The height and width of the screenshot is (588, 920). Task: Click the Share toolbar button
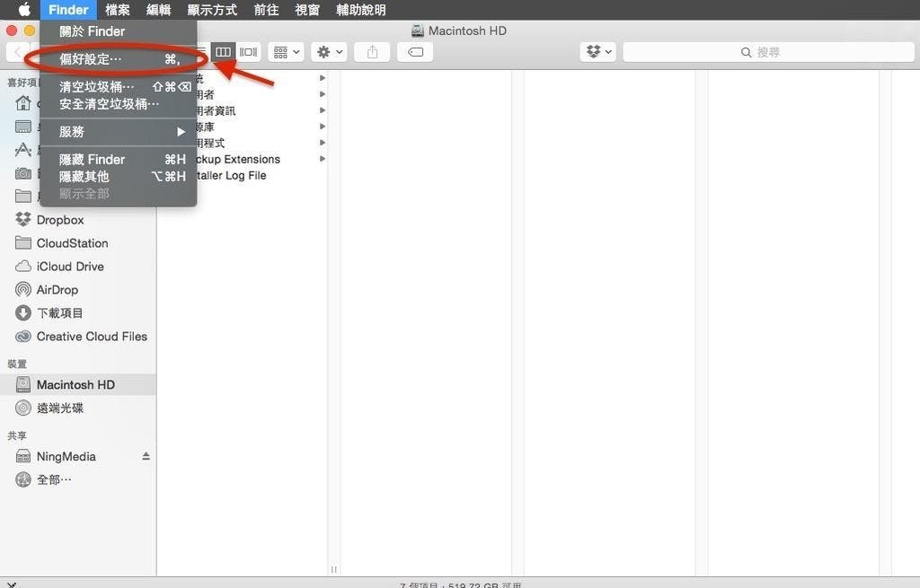click(372, 51)
